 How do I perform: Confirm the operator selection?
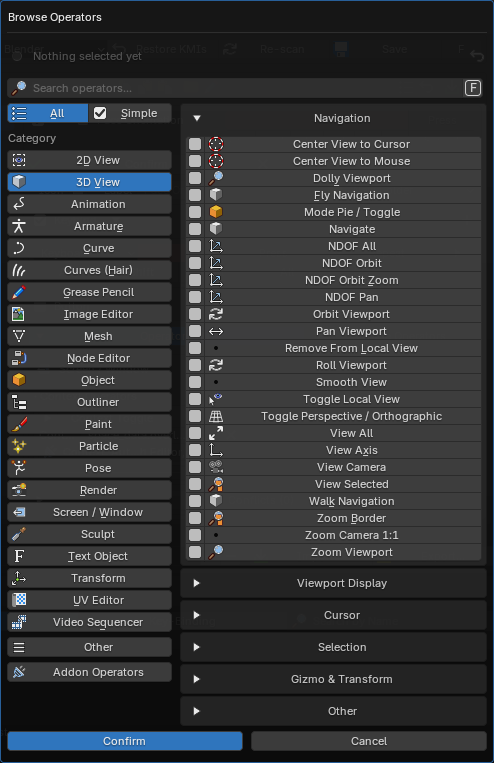pos(125,741)
